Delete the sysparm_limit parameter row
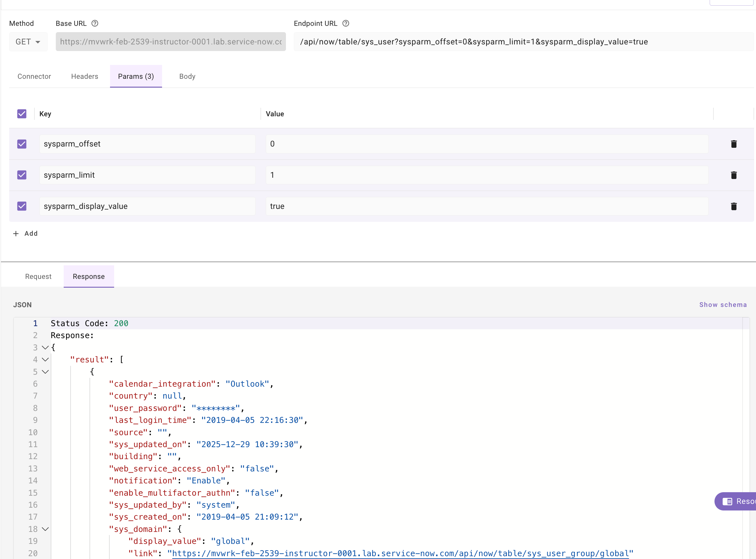 pos(733,175)
